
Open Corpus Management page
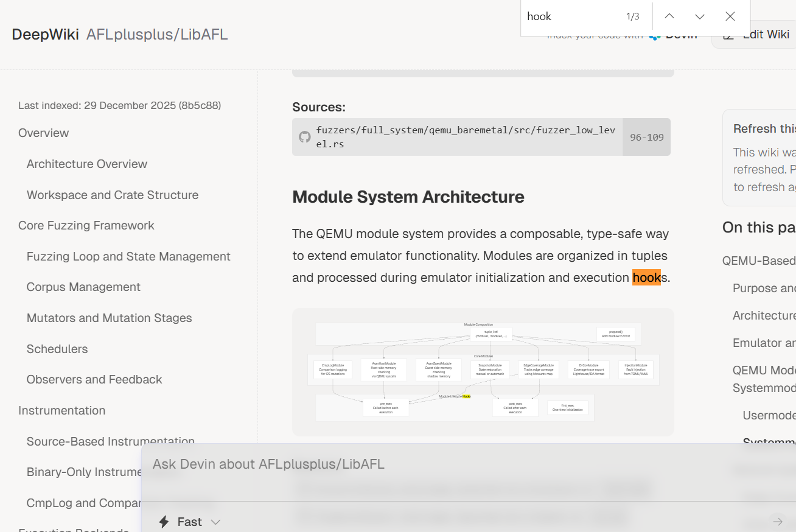[83, 287]
